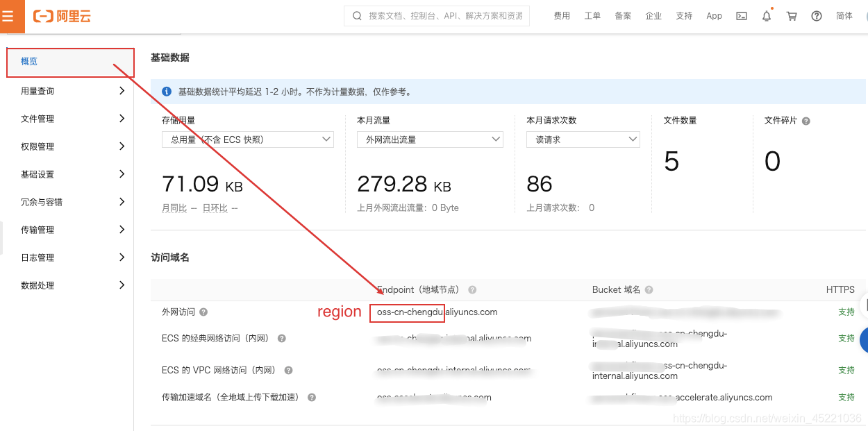
Task: Switch language via 简体
Action: point(844,16)
